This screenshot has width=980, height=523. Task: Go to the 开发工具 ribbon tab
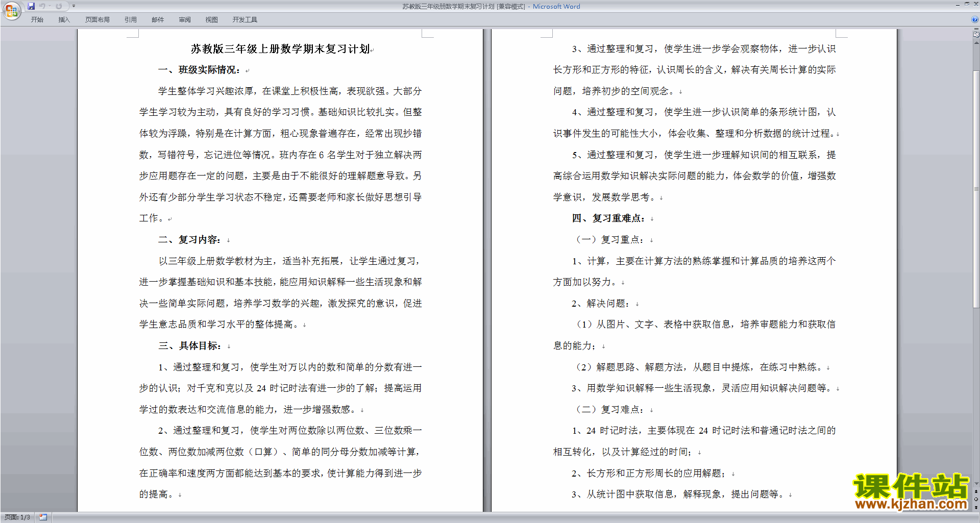tap(245, 20)
